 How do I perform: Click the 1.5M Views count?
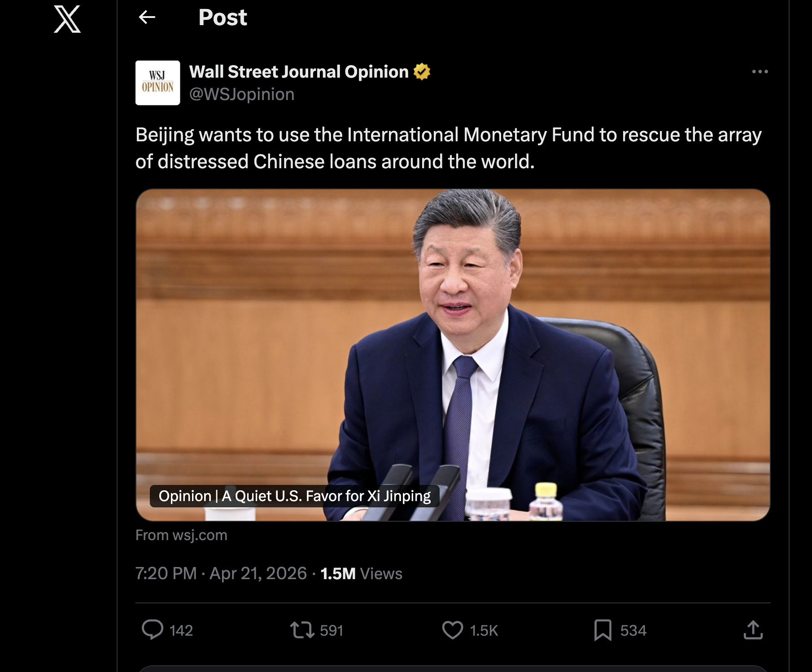click(362, 574)
